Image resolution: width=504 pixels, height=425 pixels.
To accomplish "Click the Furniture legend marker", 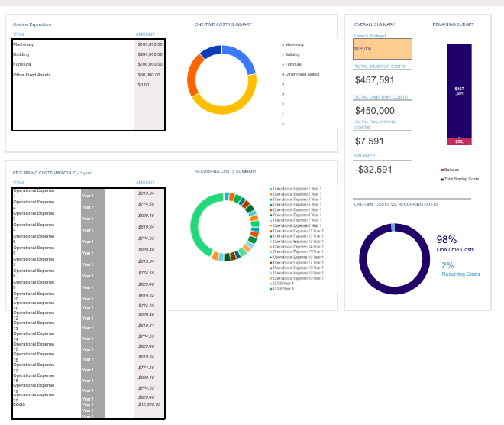I will [283, 65].
